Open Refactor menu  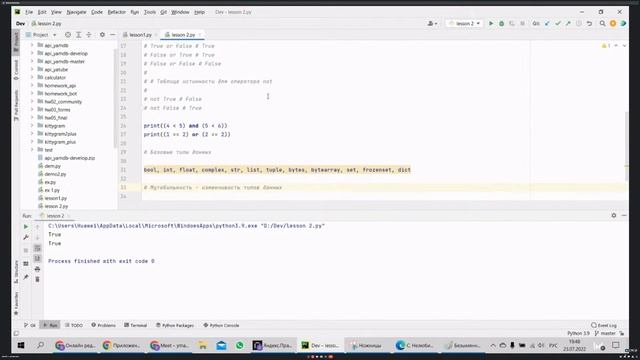pos(117,12)
